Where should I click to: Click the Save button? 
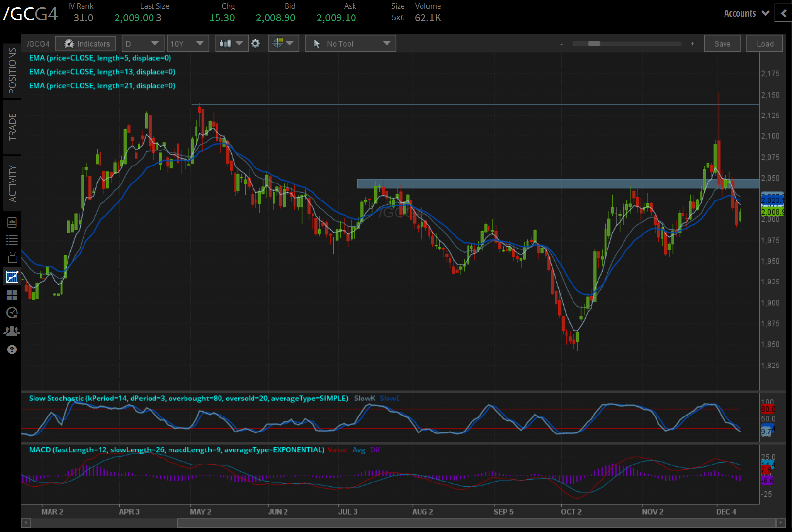coord(722,43)
